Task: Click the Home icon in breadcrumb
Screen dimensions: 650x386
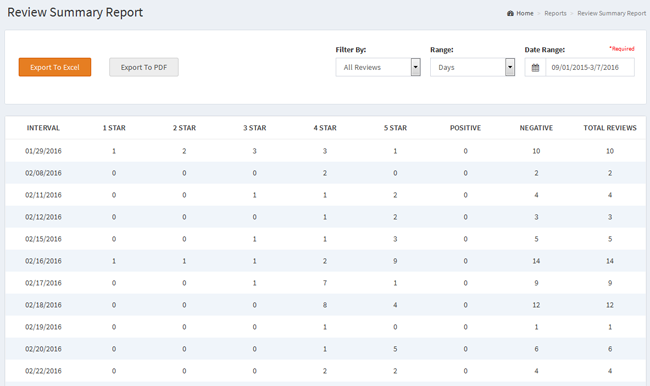Action: (x=510, y=13)
